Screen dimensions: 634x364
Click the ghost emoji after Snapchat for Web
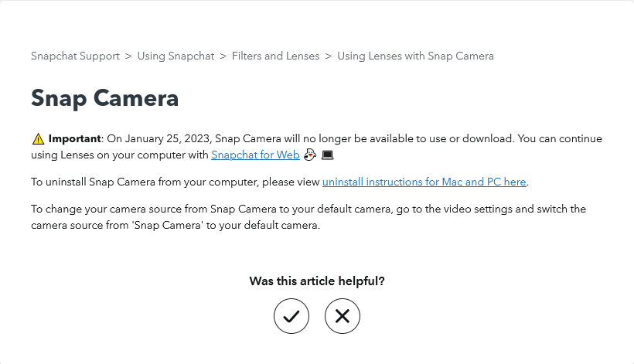tap(310, 155)
